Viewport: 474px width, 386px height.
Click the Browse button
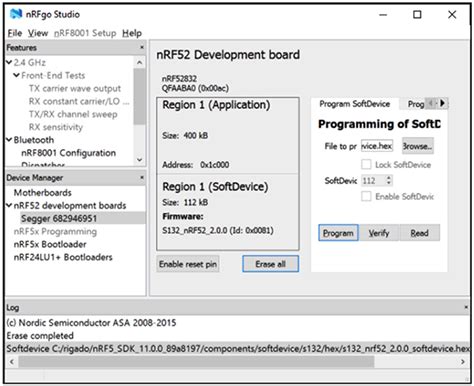coord(418,146)
